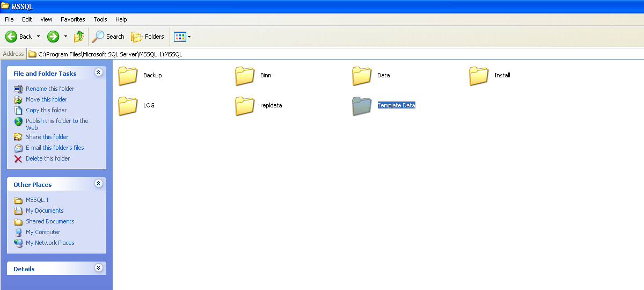Click the Publish to Web globe icon
Viewport: 644px width, 290px height.
18,121
